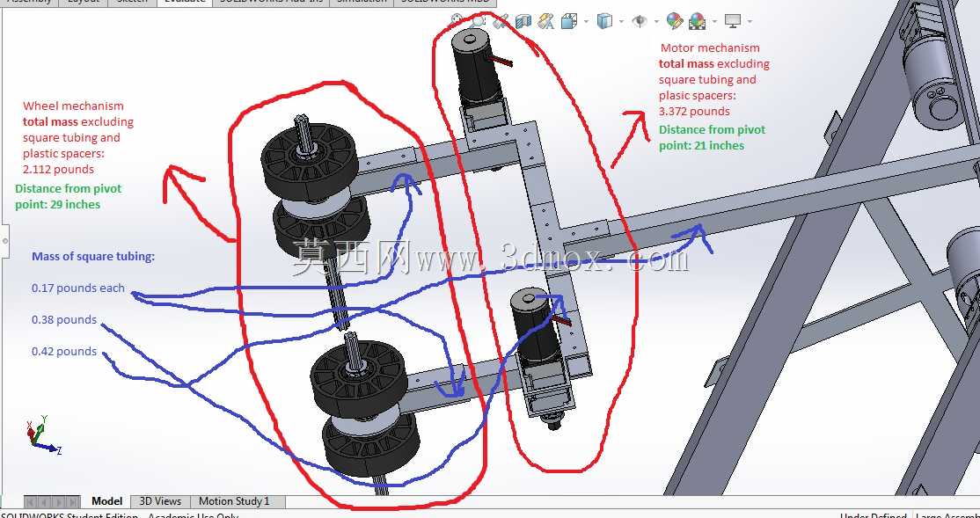Viewport: 980px width, 518px height.
Task: Click the View Settings monitor icon
Action: click(x=733, y=21)
